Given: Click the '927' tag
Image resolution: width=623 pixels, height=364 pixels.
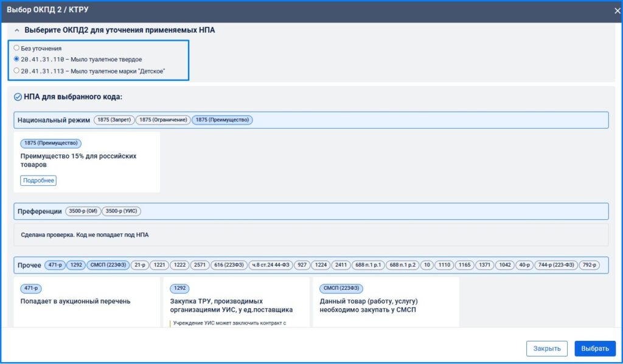Looking at the screenshot, I should [302, 265].
